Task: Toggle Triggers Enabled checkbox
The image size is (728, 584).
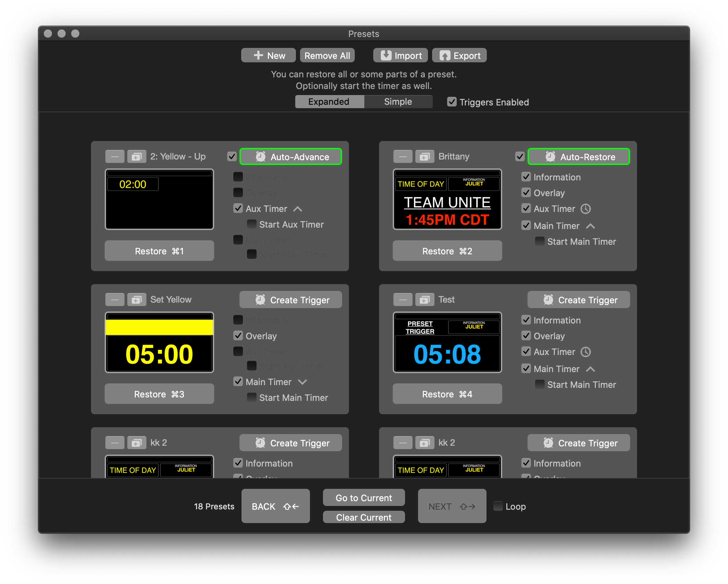Action: tap(452, 102)
